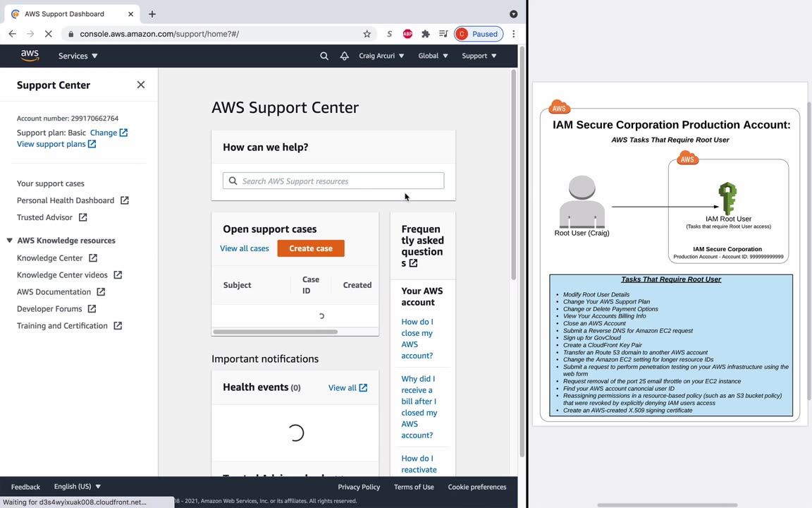Click the Feedback button in footer
The height and width of the screenshot is (508, 812).
pyautogui.click(x=25, y=487)
